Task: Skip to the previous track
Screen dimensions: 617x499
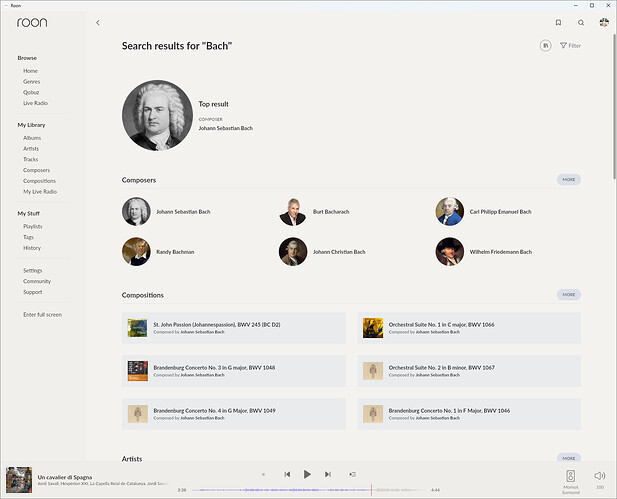Action: coord(287,474)
